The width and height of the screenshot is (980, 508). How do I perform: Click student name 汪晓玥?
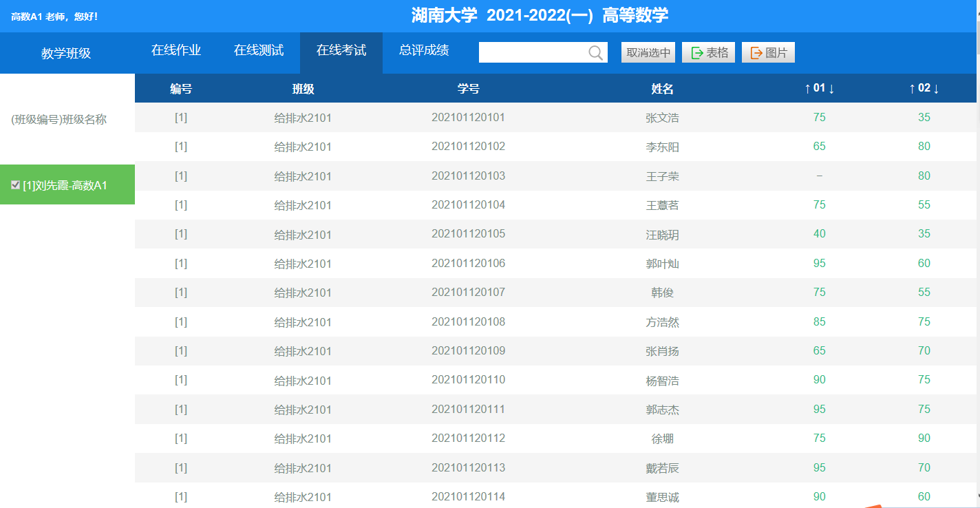pos(663,235)
